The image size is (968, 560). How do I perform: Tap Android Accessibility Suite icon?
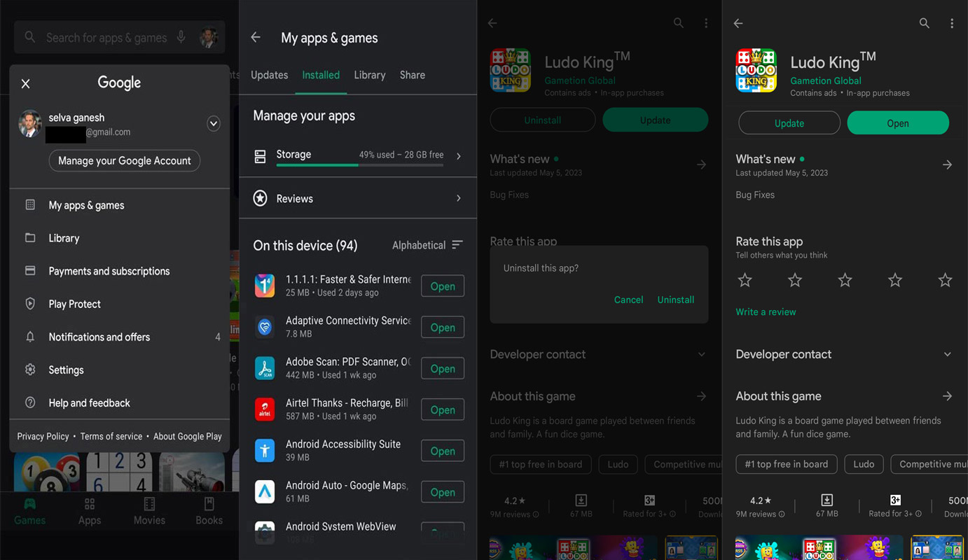tap(265, 450)
